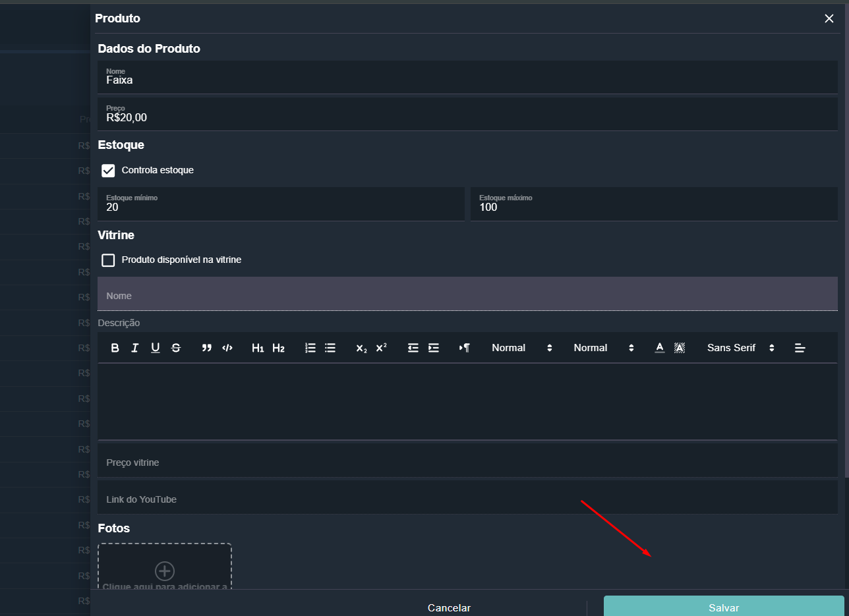849x616 pixels.
Task: Edit the Estoque mínimo field
Action: (x=281, y=204)
